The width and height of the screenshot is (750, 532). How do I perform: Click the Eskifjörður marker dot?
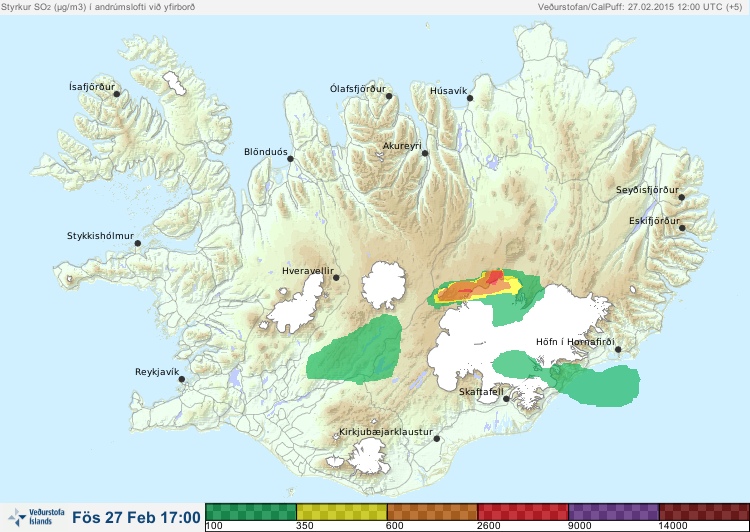tap(682, 228)
